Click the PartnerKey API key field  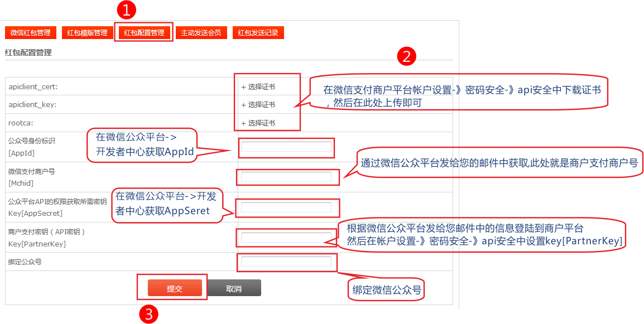coord(286,238)
